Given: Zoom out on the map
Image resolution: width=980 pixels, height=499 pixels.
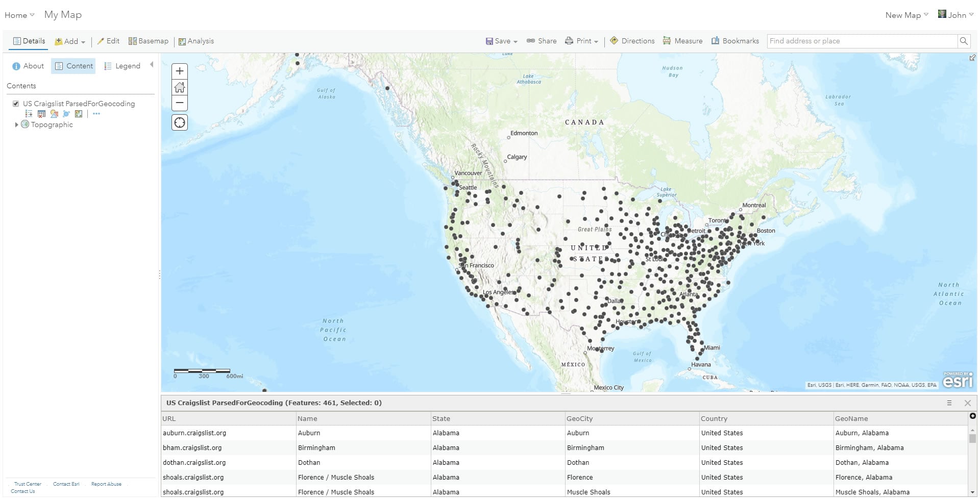Looking at the screenshot, I should (x=180, y=103).
